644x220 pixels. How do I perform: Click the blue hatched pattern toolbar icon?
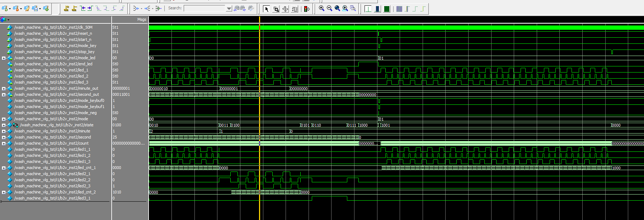tap(399, 9)
